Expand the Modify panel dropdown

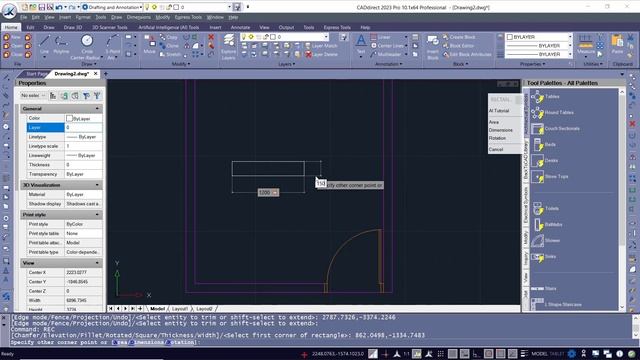181,64
